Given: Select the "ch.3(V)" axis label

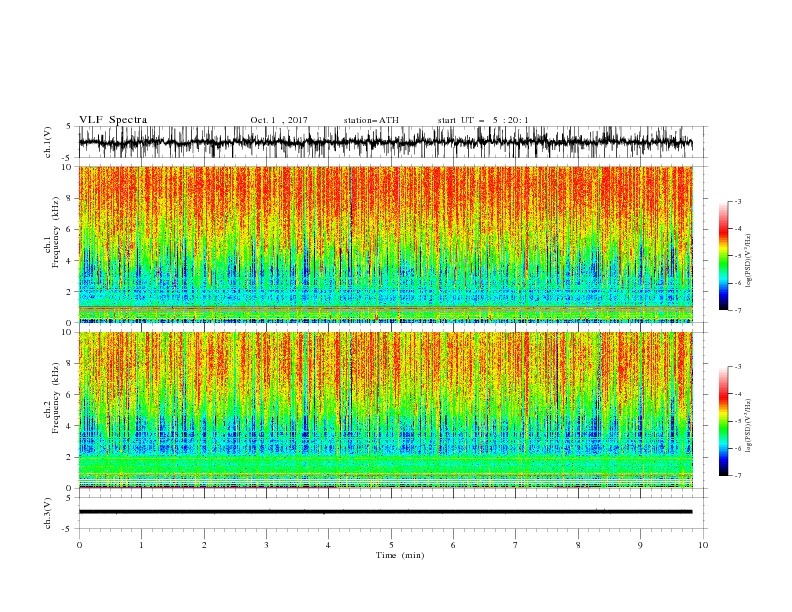Looking at the screenshot, I should [x=48, y=513].
